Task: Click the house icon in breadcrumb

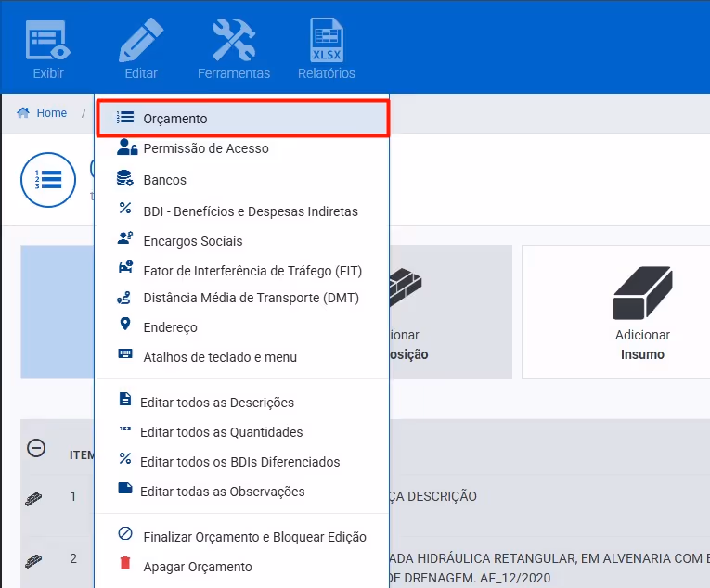Action: click(23, 112)
